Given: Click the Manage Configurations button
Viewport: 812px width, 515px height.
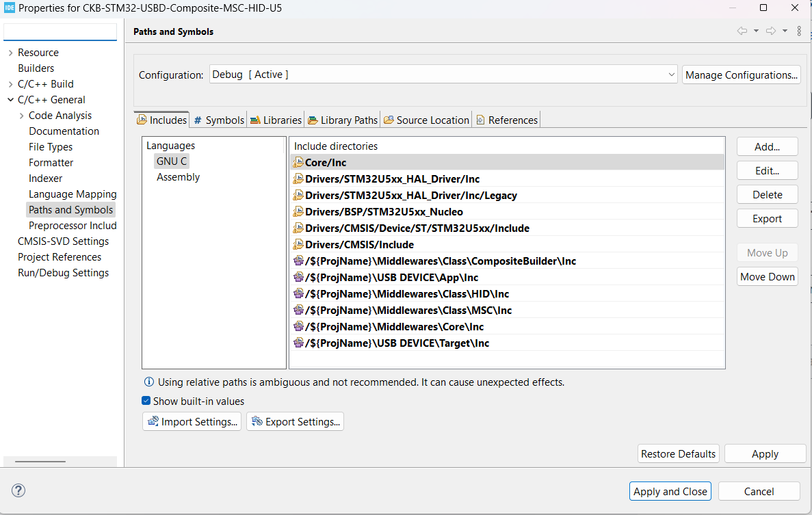Looking at the screenshot, I should tap(741, 74).
